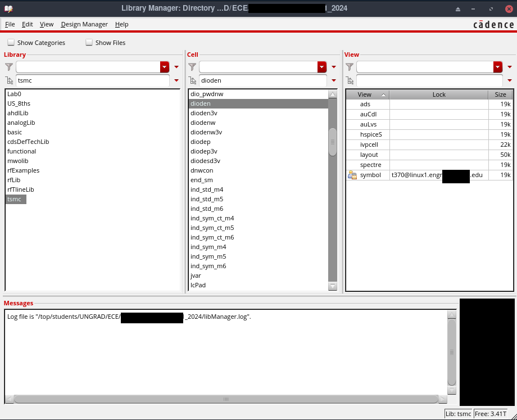517x420 pixels.
Task: Click the Library name search icon
Action: (9, 80)
